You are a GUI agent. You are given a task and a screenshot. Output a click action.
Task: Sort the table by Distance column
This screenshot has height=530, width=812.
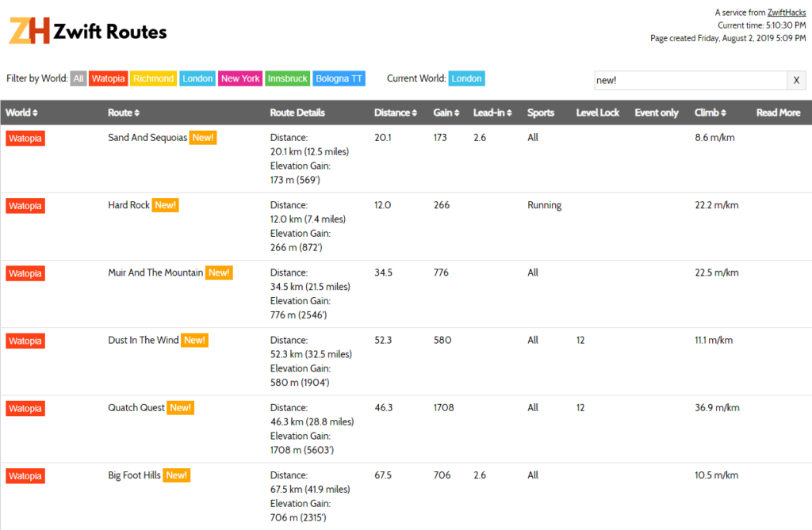click(396, 112)
